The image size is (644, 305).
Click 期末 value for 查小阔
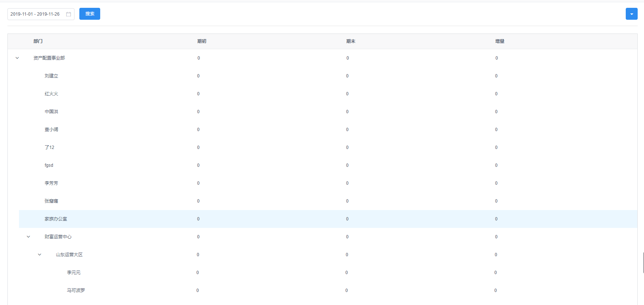(x=347, y=130)
